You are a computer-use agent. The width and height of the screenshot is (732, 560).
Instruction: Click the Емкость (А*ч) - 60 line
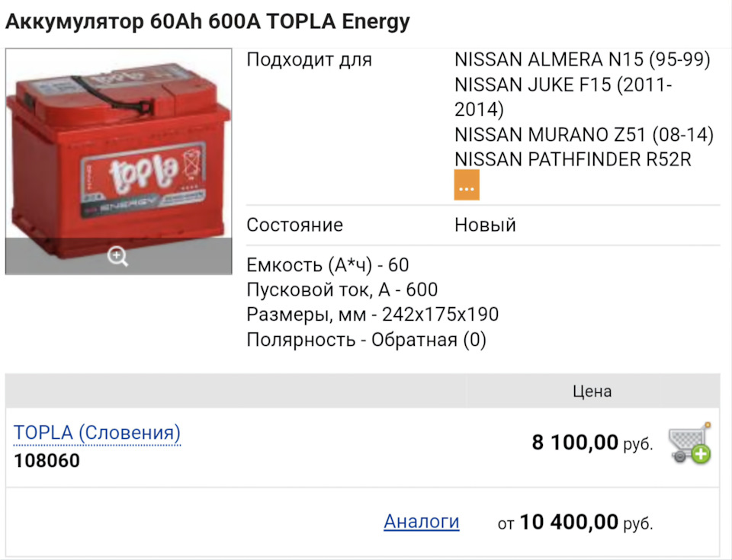(x=328, y=266)
